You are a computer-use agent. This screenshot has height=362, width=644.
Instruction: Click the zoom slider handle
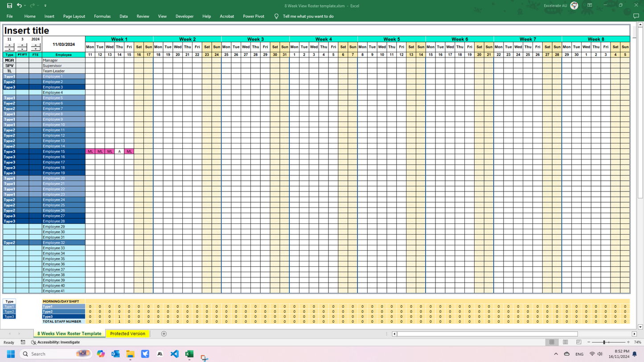click(x=604, y=342)
